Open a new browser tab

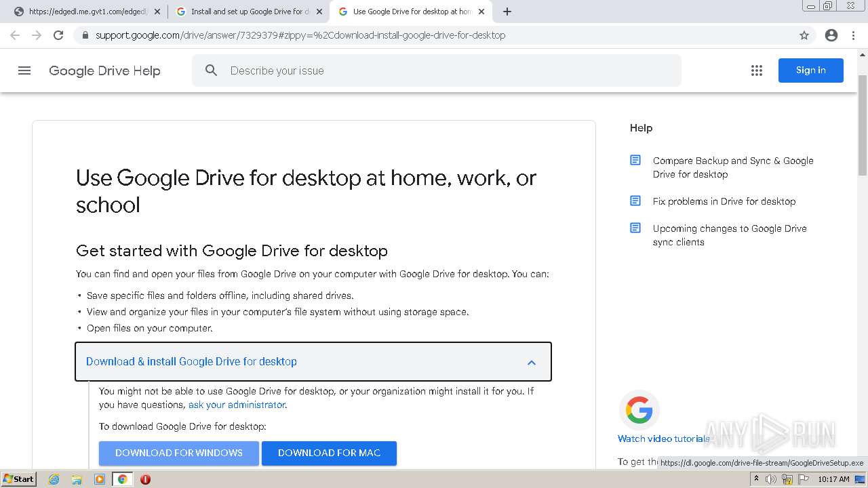click(x=507, y=12)
